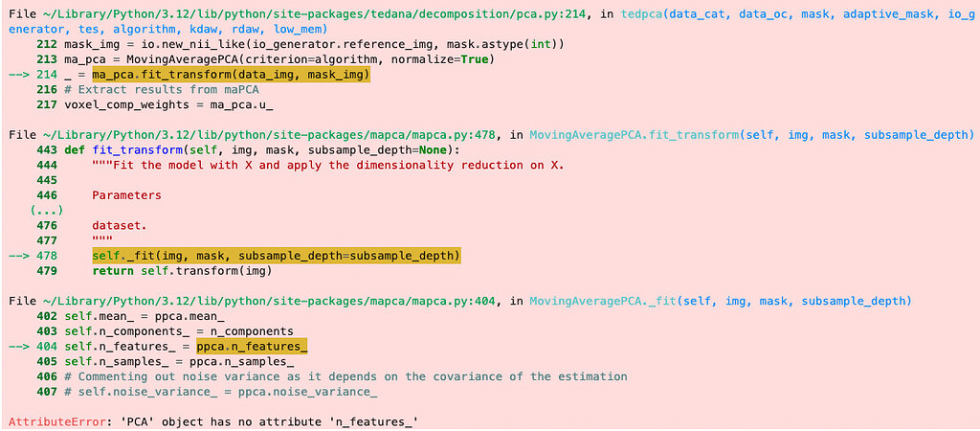Click the 'Parameters' docstring line 446
Viewport: 980px width, 431px height.
tap(127, 194)
